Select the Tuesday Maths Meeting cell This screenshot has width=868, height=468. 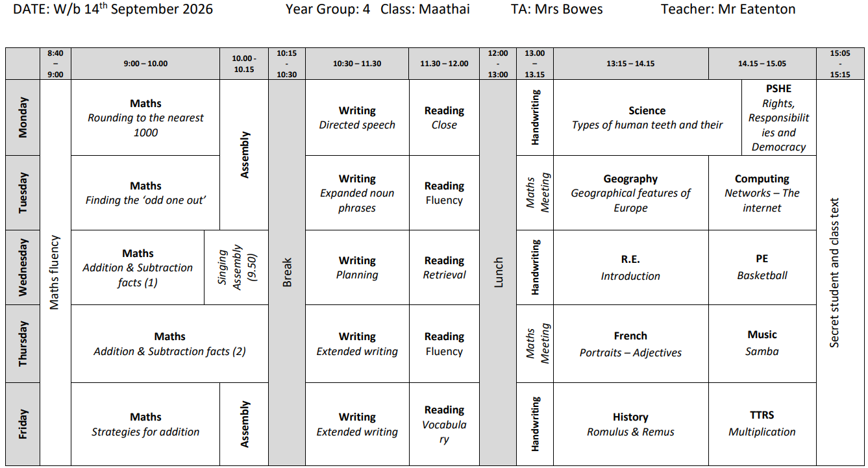point(535,193)
